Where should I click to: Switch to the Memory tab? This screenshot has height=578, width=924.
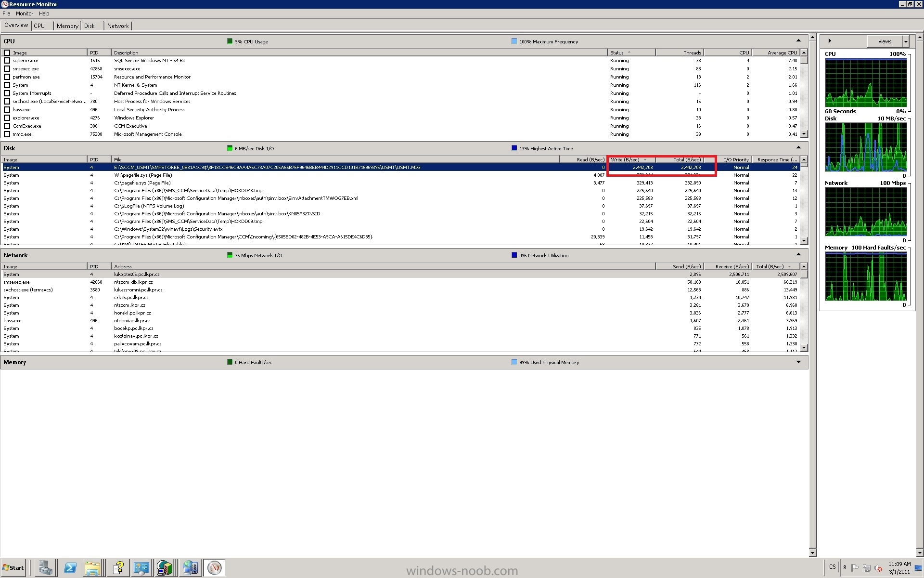pos(67,26)
